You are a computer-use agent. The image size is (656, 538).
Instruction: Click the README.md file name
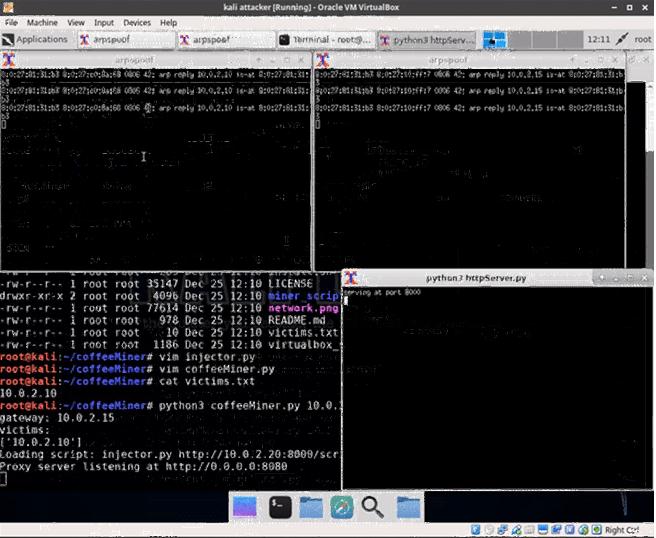297,320
